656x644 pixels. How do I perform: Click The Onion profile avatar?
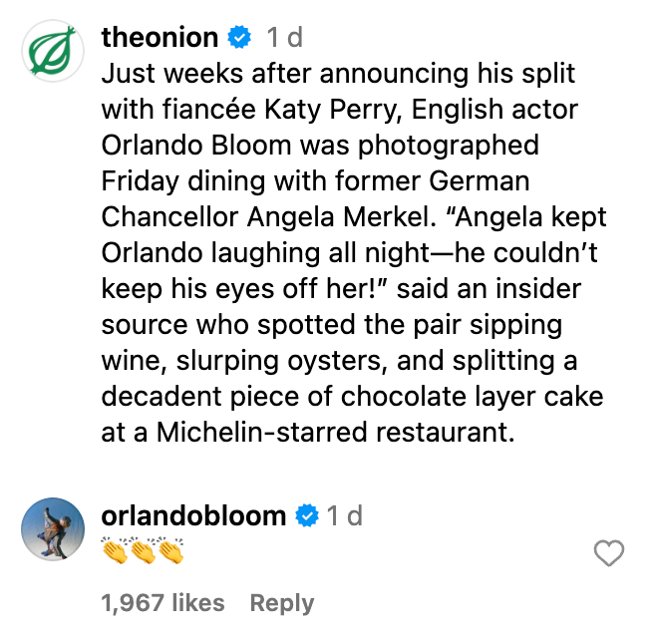tap(53, 51)
